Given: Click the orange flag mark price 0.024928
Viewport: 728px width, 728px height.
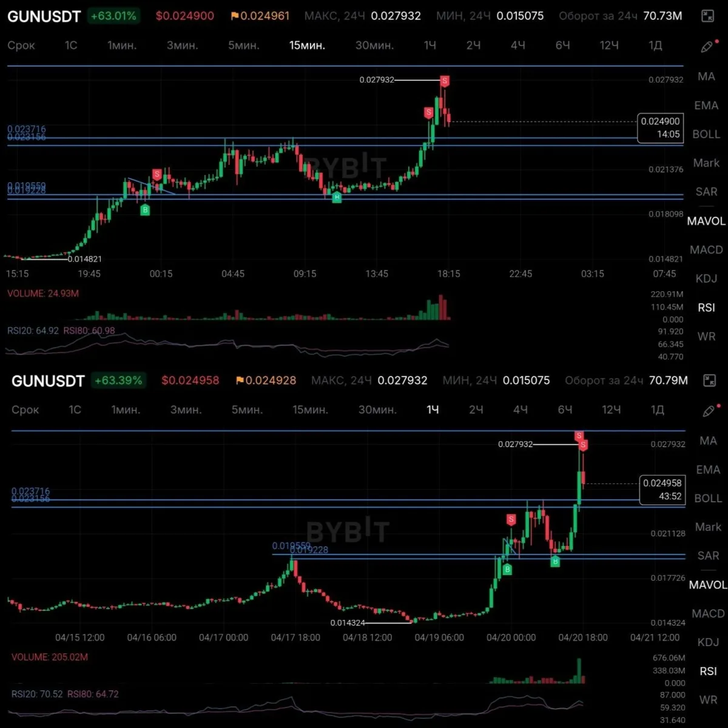Looking at the screenshot, I should [x=266, y=380].
